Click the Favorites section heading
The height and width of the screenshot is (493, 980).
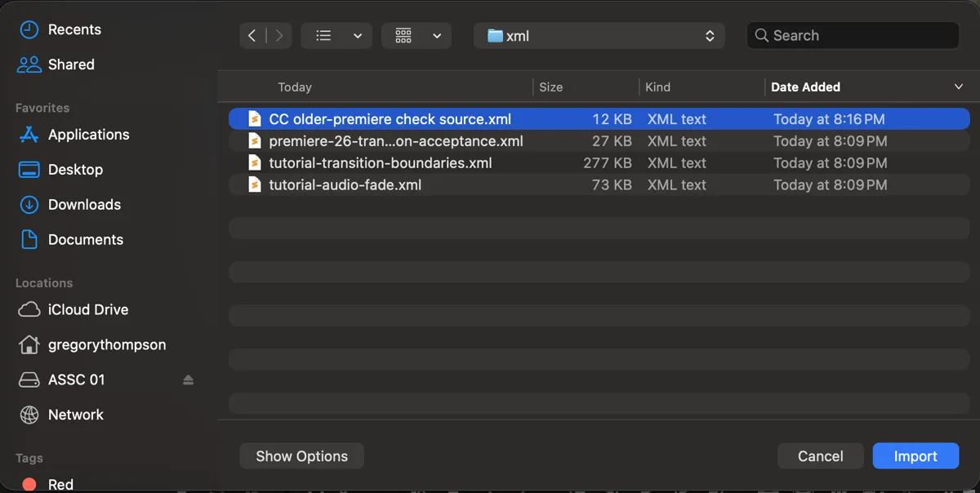click(x=42, y=108)
